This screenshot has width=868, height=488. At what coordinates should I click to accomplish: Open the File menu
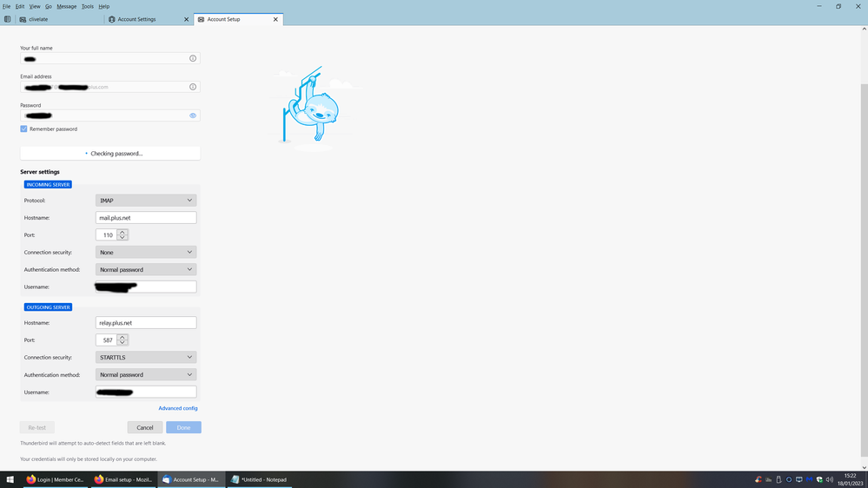(7, 7)
